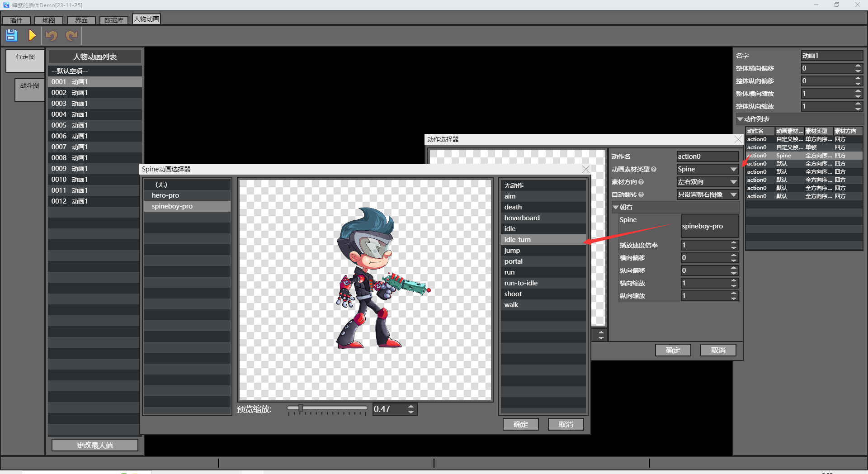The image size is (868, 474).
Task: Select row 0001 动画1
Action: (95, 82)
